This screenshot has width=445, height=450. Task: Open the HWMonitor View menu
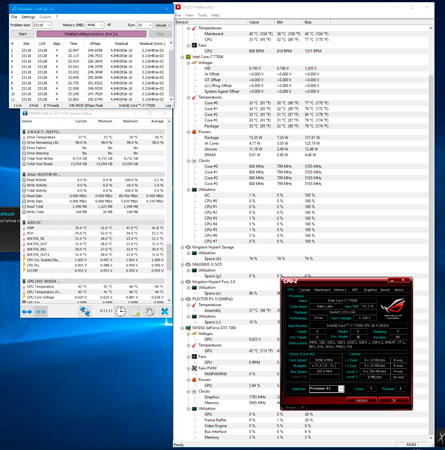[x=189, y=15]
